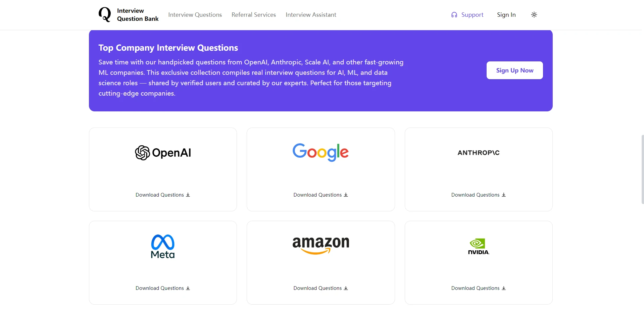Toggle the light/dark theme sun icon
Screen dimensions: 644x309
pyautogui.click(x=534, y=15)
